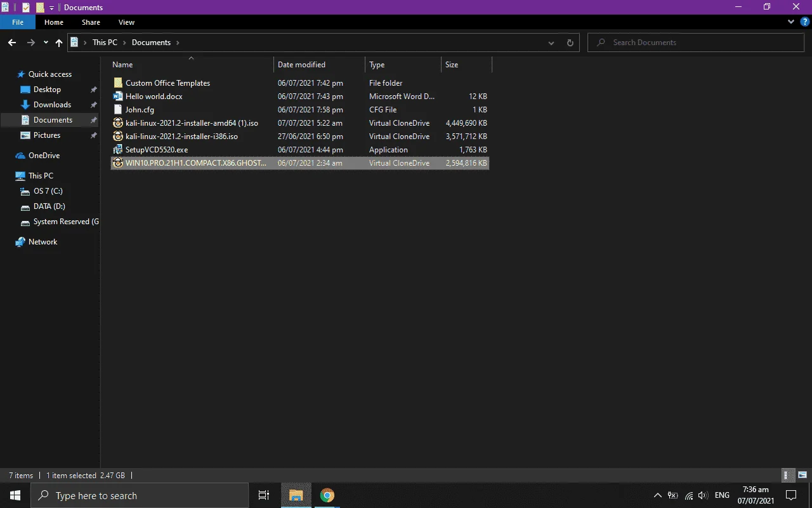Open Task View on the taskbar
Viewport: 812px width, 508px height.
point(264,495)
